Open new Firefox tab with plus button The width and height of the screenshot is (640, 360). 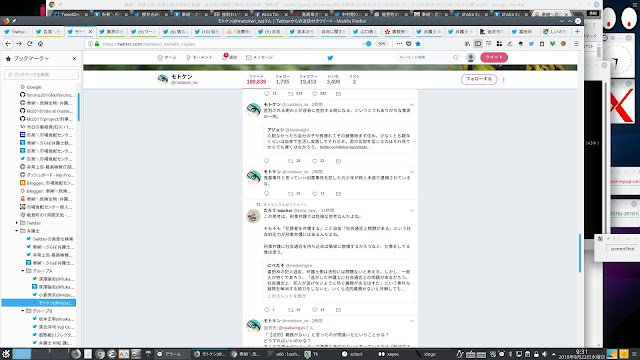click(x=577, y=31)
